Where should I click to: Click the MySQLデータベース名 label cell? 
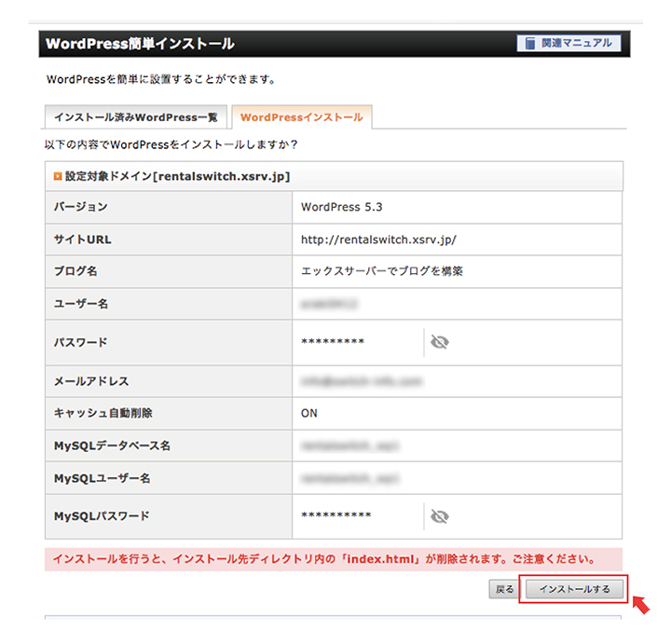(169, 445)
